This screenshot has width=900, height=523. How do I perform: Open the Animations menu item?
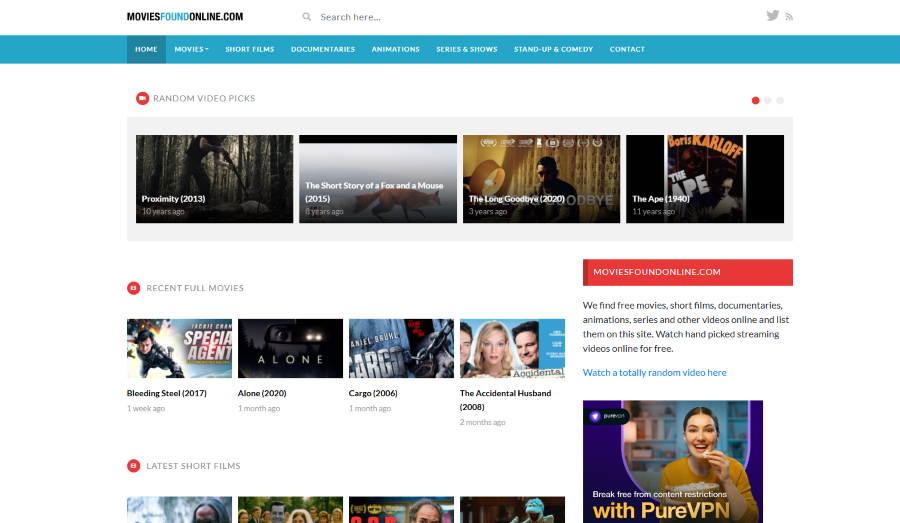coord(395,49)
